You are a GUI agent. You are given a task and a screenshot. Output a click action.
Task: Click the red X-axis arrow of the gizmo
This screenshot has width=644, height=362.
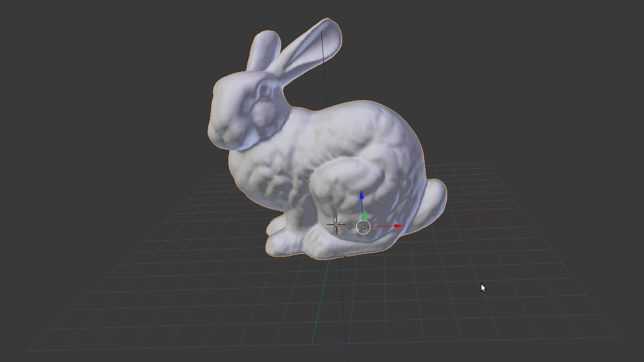tap(398, 226)
